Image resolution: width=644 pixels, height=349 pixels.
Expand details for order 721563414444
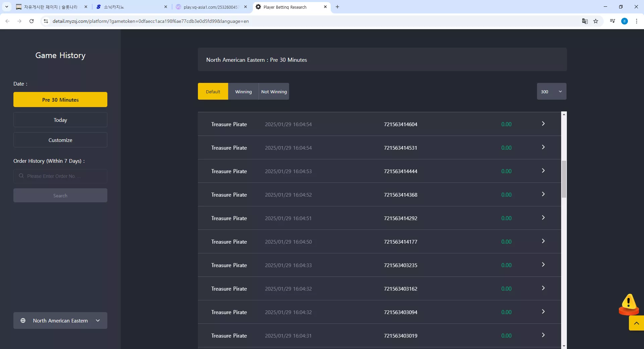pyautogui.click(x=543, y=171)
